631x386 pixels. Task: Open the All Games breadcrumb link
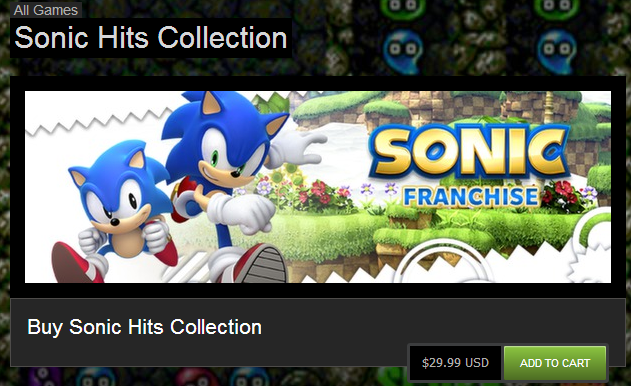pyautogui.click(x=46, y=10)
